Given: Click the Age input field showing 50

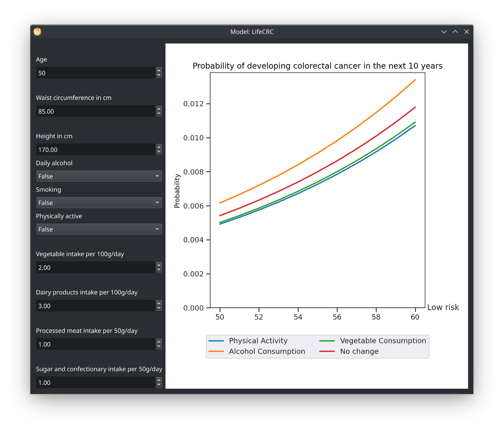Looking at the screenshot, I should click(96, 73).
